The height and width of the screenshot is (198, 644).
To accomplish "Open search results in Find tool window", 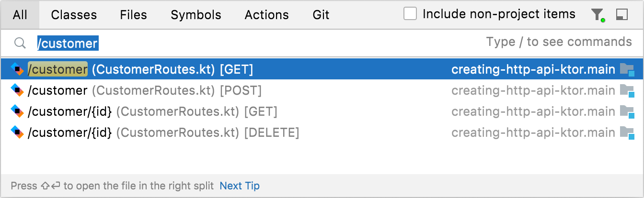I will pos(621,15).
